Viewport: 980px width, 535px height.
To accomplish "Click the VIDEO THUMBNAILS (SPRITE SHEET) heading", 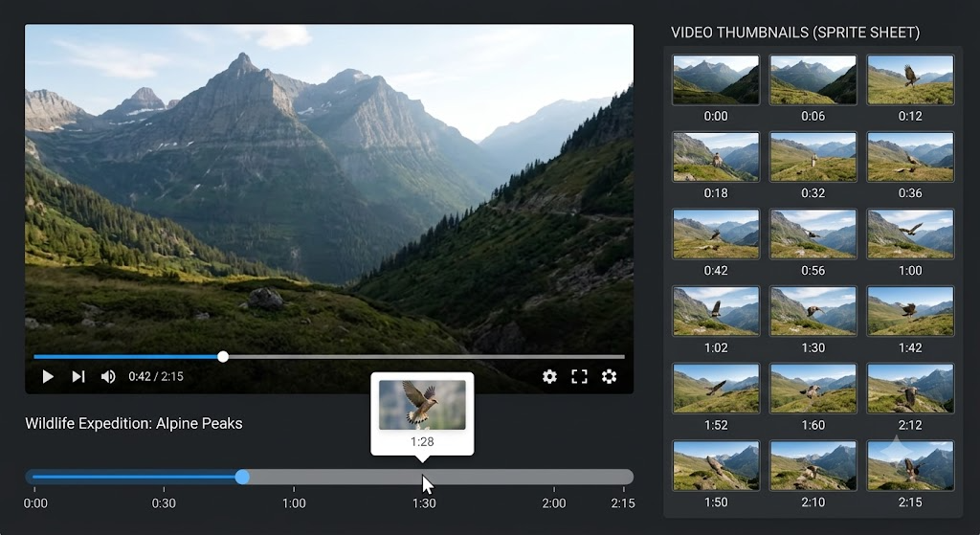I will click(x=795, y=33).
